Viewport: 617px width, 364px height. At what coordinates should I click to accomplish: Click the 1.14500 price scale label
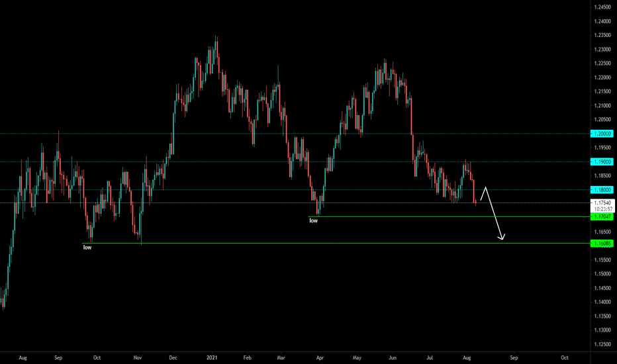[x=602, y=289]
